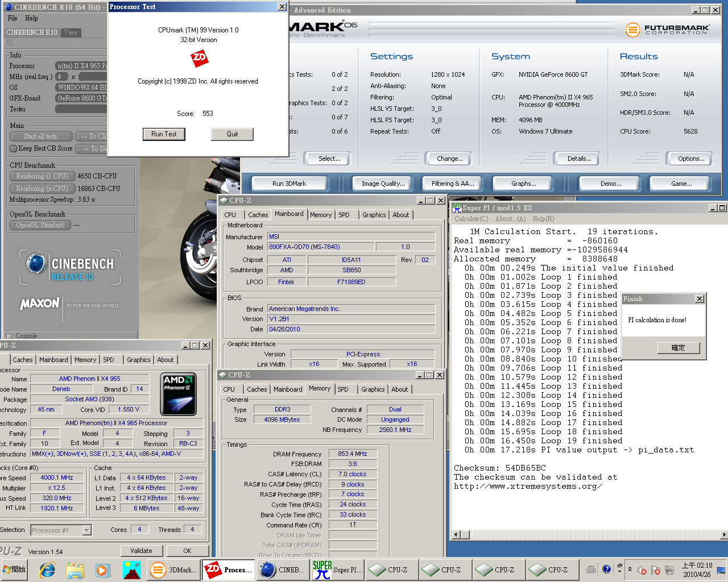Click title bar icon of CPU-Z Memory window
The image size is (728, 582).
point(222,375)
